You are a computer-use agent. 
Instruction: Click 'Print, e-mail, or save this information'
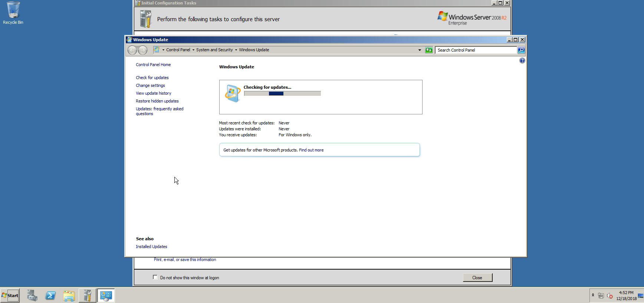click(x=185, y=260)
